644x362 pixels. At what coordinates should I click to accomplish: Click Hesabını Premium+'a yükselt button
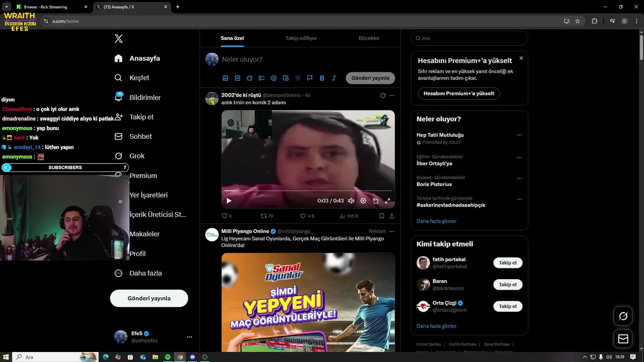459,94
